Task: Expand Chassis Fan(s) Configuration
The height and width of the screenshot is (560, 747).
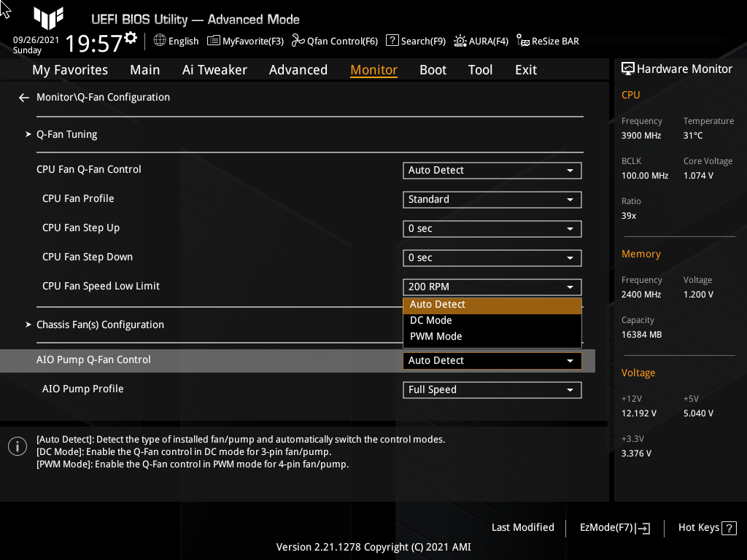Action: [100, 324]
